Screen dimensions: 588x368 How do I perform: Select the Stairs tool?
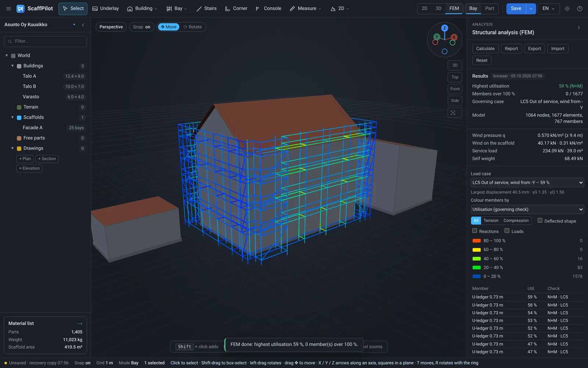(x=206, y=8)
